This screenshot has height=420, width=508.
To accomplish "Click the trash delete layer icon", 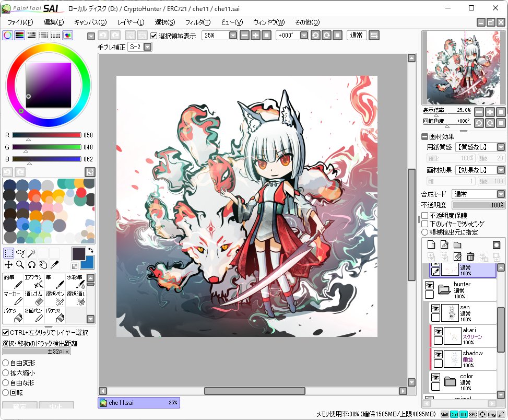I will pyautogui.click(x=470, y=256).
